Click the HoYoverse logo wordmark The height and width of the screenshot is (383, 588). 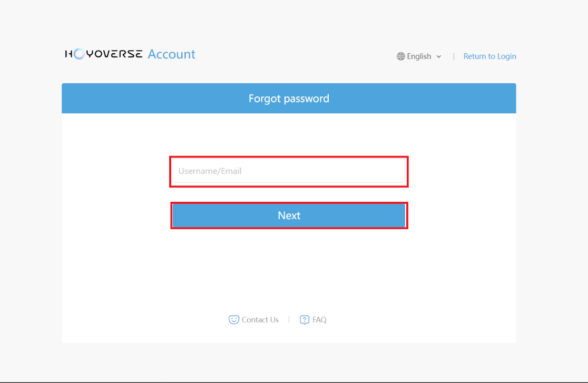point(103,54)
